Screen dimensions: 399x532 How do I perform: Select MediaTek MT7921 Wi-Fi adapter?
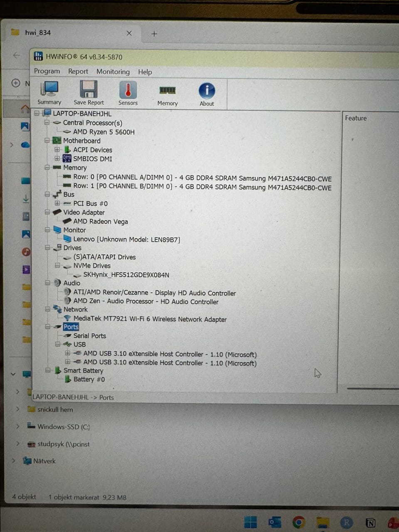(150, 319)
